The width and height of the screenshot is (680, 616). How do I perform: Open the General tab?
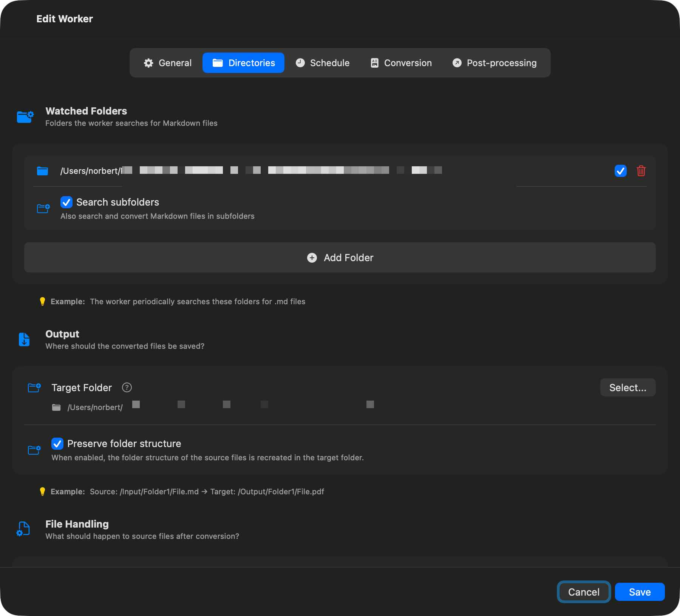pos(168,63)
